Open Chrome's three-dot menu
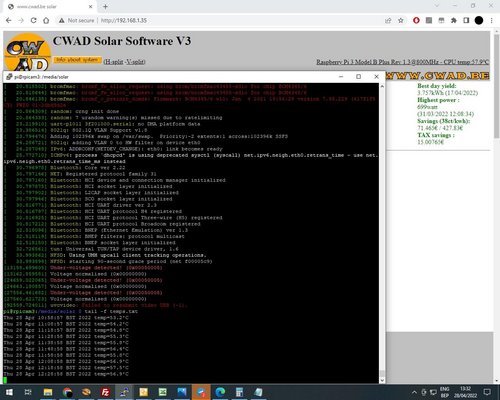This screenshot has height=400, width=500. [x=492, y=20]
